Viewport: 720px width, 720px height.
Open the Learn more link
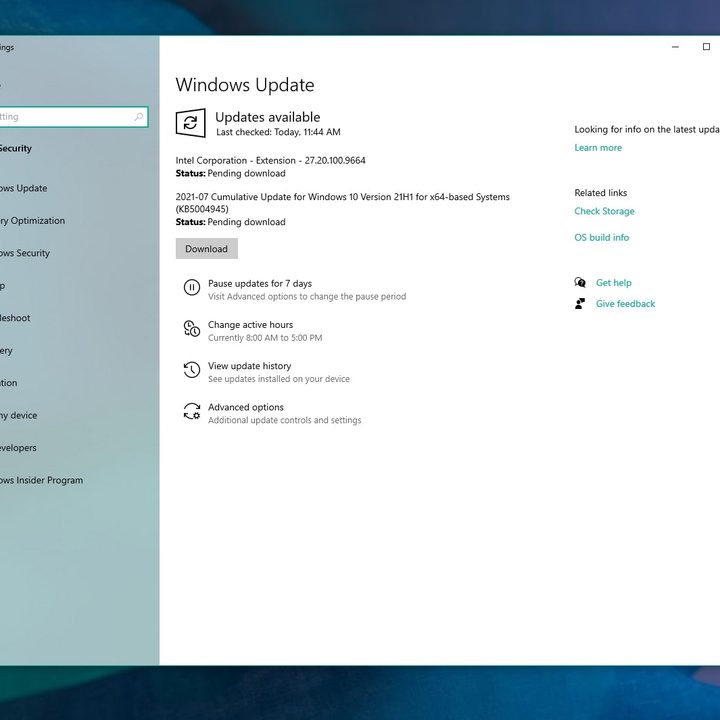[x=598, y=148]
